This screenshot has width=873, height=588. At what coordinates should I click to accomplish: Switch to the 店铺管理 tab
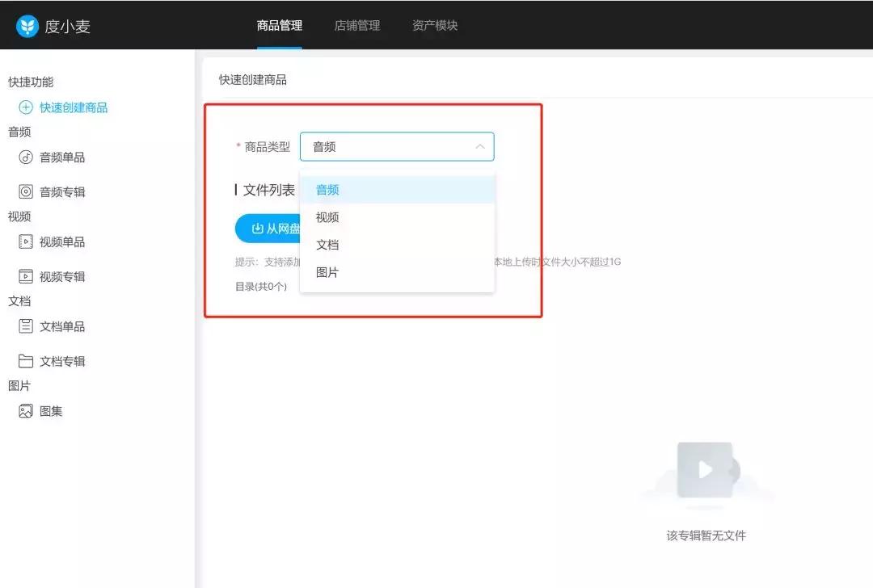(x=357, y=25)
